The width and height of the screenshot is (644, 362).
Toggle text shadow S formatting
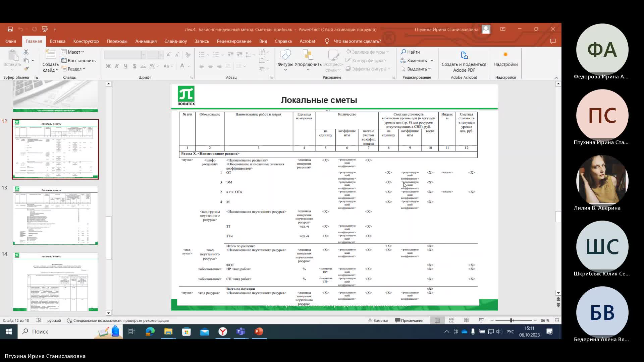pyautogui.click(x=134, y=66)
